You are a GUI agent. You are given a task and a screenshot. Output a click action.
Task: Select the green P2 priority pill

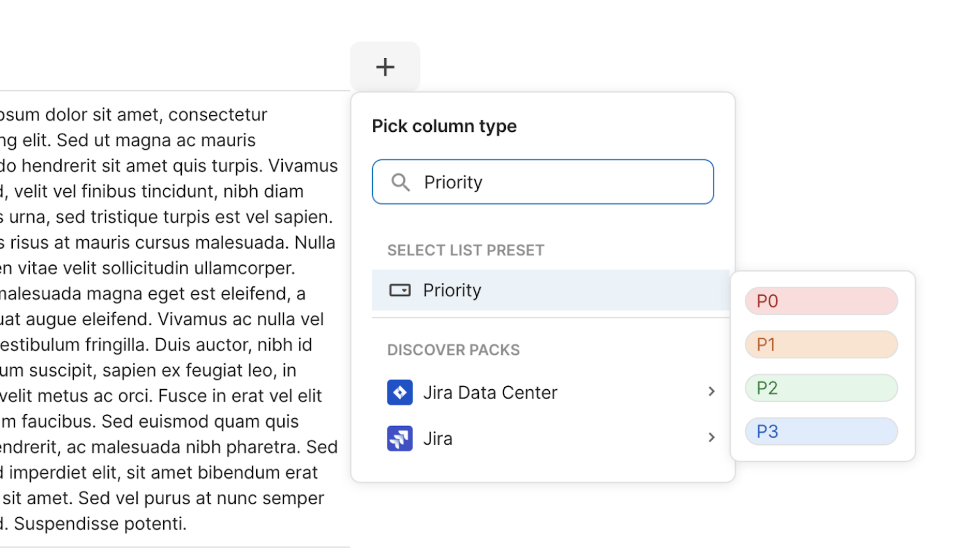(x=821, y=388)
